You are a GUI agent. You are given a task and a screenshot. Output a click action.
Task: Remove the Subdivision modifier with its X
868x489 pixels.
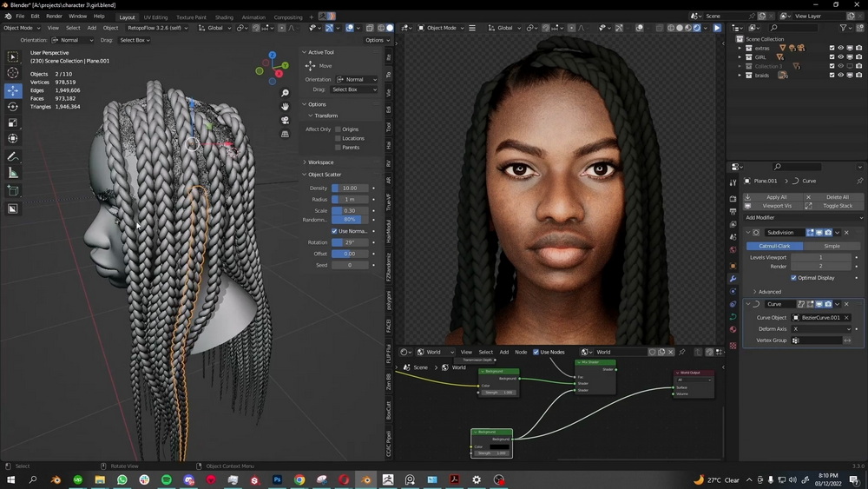pyautogui.click(x=846, y=233)
